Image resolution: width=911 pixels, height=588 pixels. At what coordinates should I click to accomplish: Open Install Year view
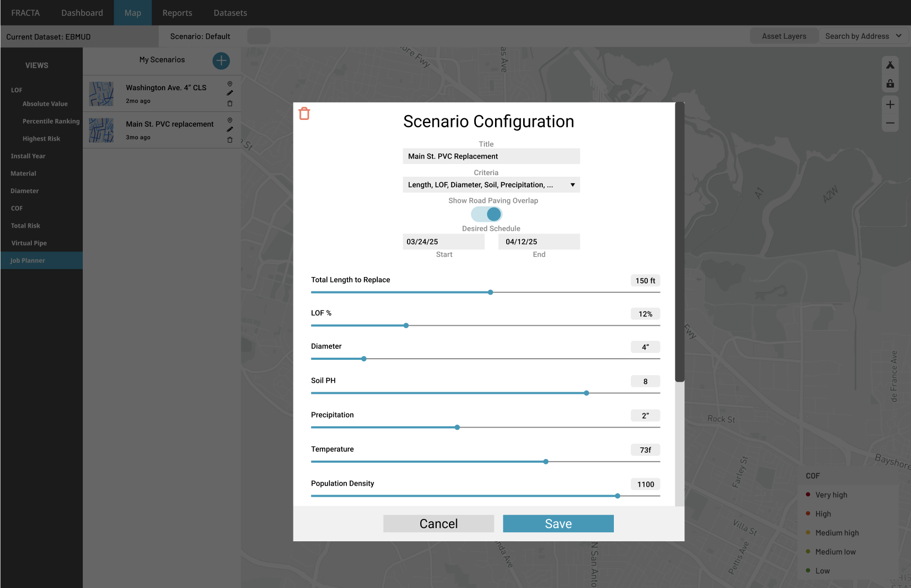point(28,156)
